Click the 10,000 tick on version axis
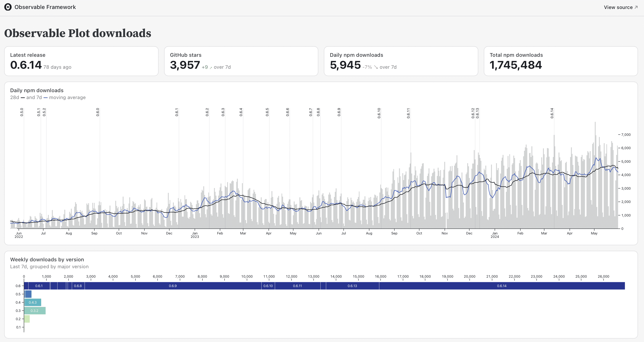644x342 pixels. click(247, 276)
